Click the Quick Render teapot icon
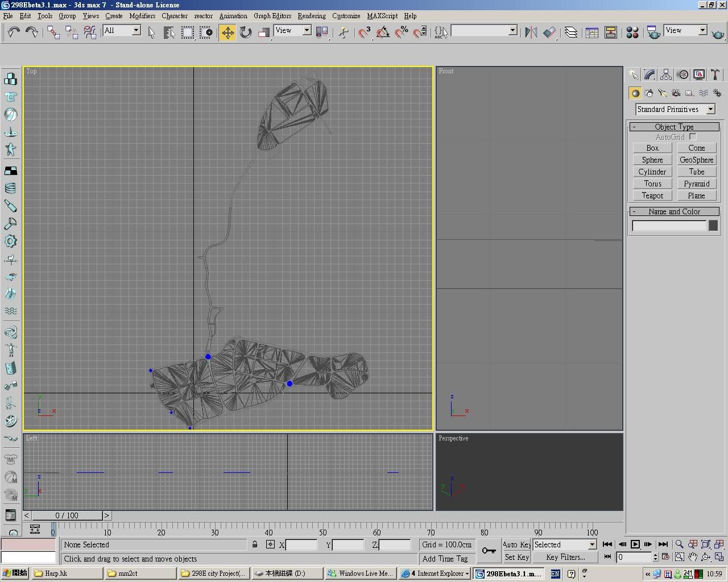 click(718, 34)
